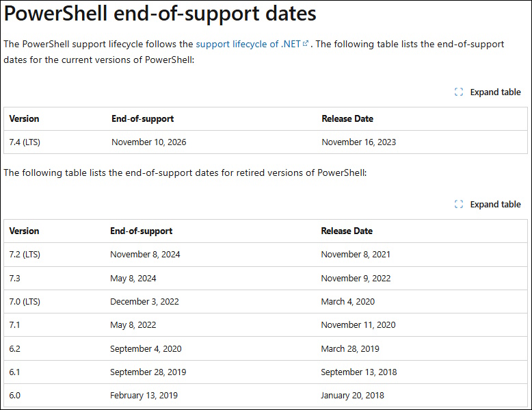Click End-of-support header in the retired table
532x410 pixels.
point(141,231)
